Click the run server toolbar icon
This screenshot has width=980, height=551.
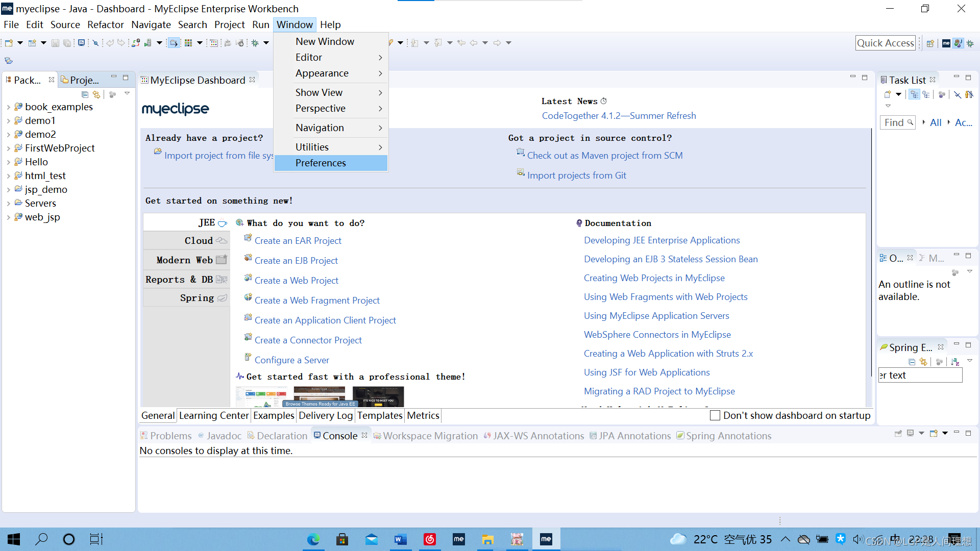[x=148, y=43]
